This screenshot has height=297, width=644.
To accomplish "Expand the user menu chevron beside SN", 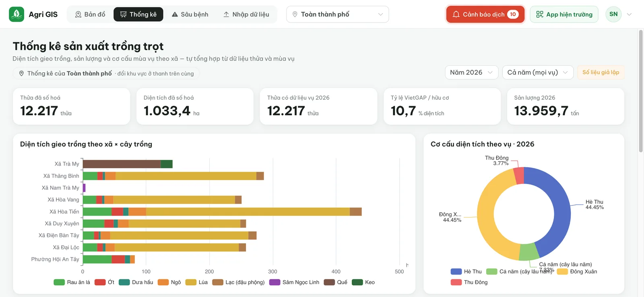I will 629,14.
